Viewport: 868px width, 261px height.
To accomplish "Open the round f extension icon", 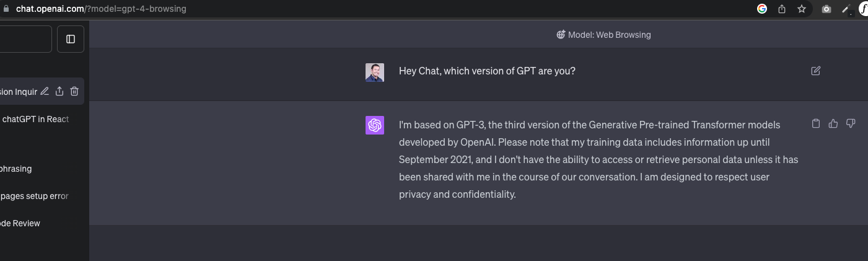I will pyautogui.click(x=863, y=9).
